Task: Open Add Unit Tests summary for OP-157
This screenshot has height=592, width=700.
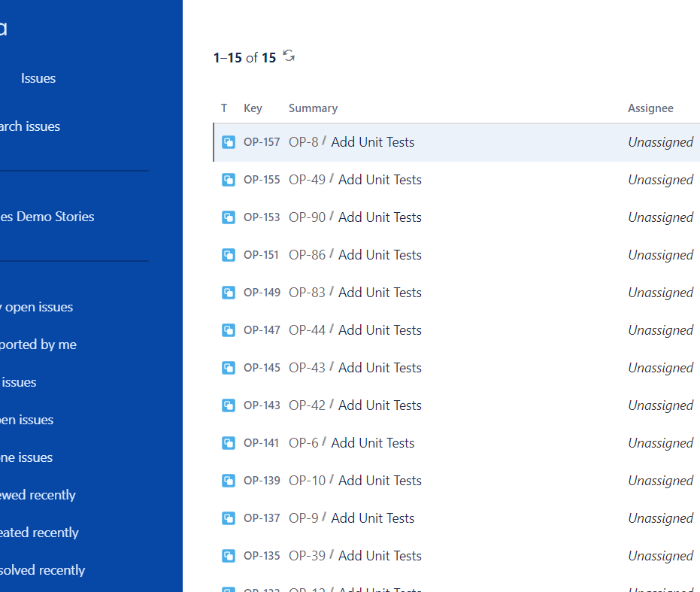Action: 373,142
